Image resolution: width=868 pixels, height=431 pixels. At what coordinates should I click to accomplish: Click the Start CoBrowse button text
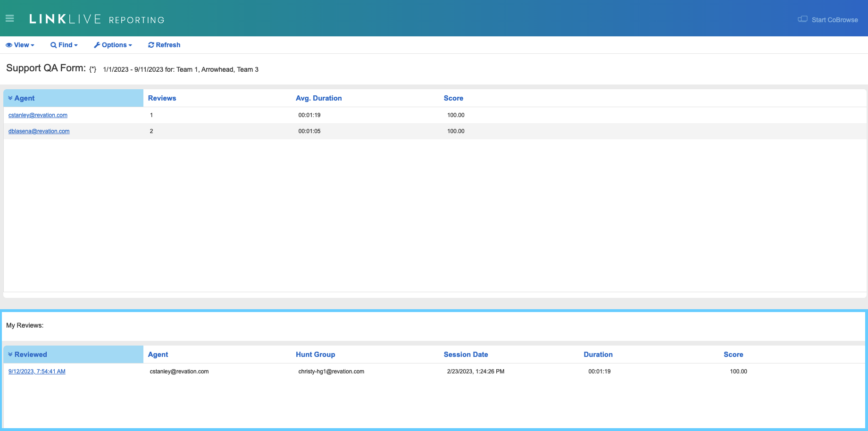(835, 20)
